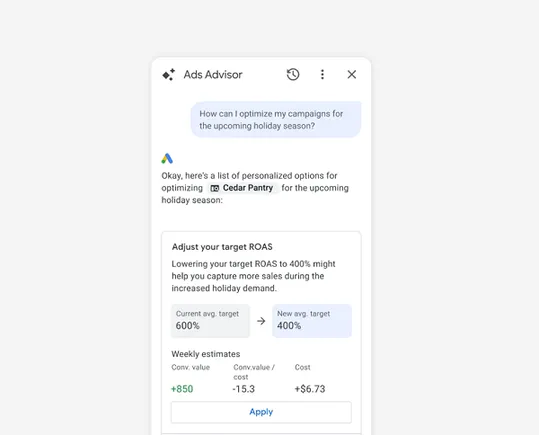The height and width of the screenshot is (435, 539).
Task: Click the Ads Advisor sparkle icon
Action: point(168,75)
